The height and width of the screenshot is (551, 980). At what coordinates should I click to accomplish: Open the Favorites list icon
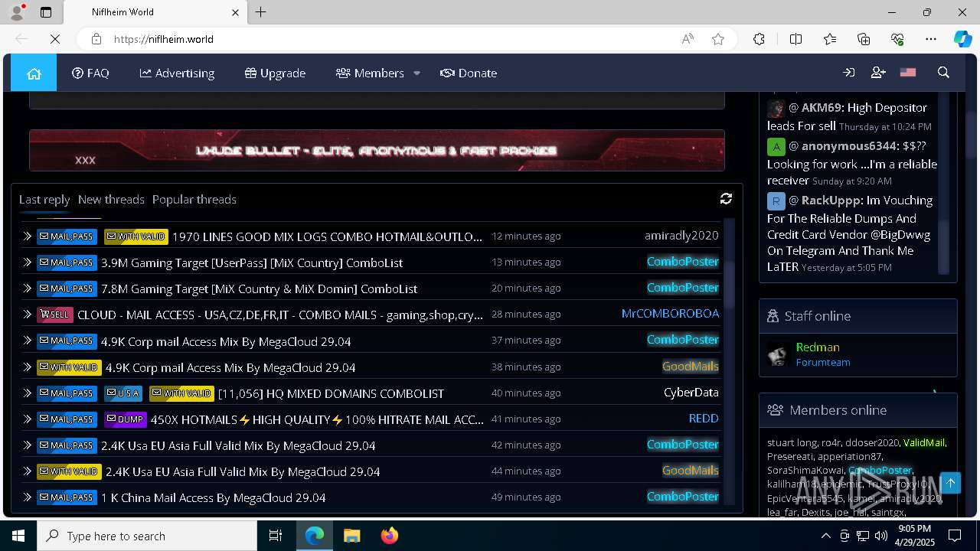click(830, 39)
